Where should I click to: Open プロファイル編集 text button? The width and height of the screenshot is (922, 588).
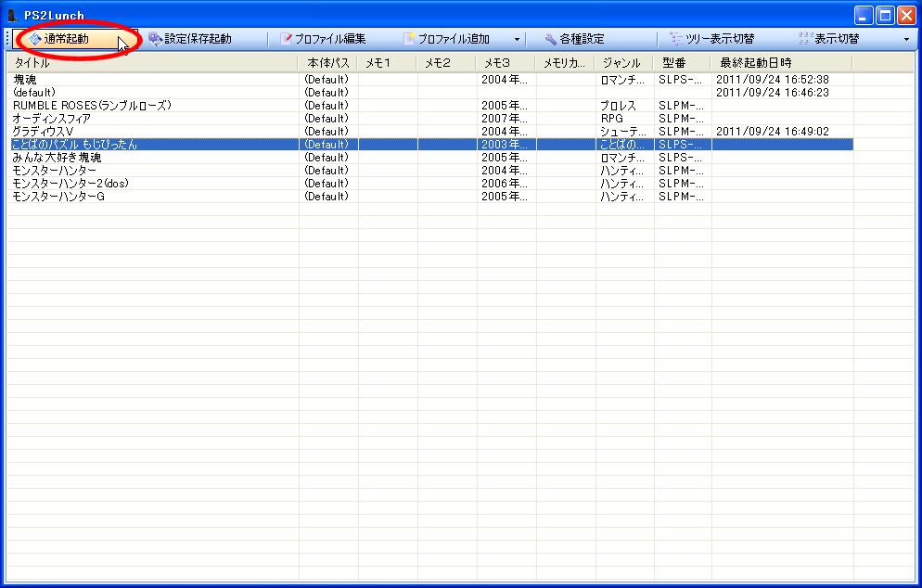(330, 39)
